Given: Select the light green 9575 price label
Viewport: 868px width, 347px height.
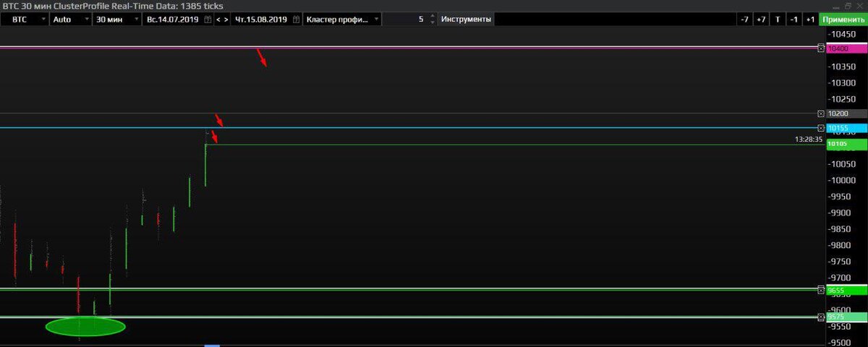Looking at the screenshot, I should click(x=846, y=317).
